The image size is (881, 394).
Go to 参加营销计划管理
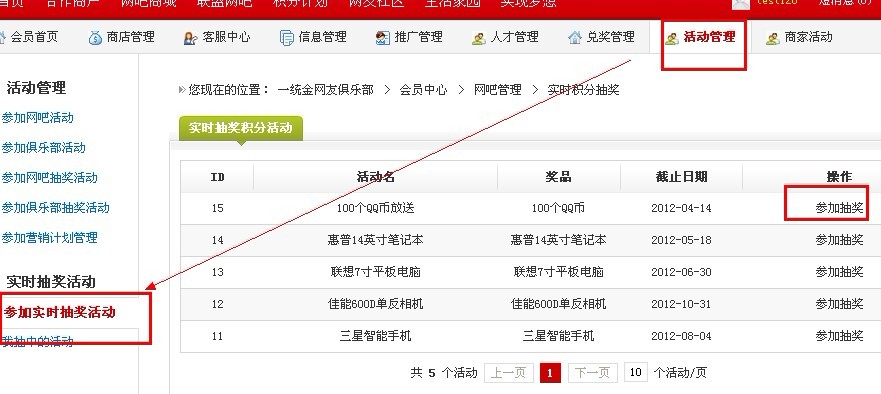(x=49, y=238)
